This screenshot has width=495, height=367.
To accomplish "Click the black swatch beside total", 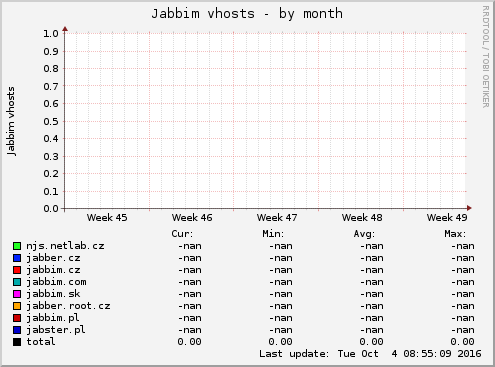I will 17,342.
